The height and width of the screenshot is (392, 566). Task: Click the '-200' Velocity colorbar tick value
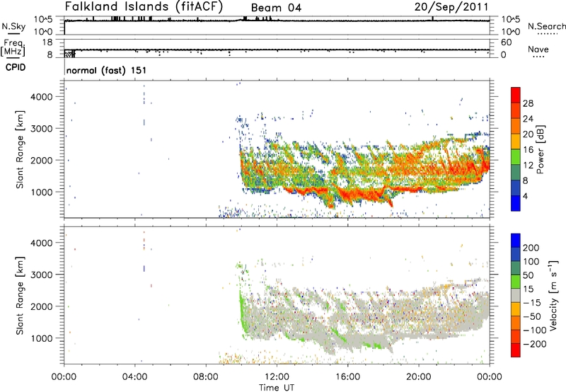pyautogui.click(x=535, y=344)
